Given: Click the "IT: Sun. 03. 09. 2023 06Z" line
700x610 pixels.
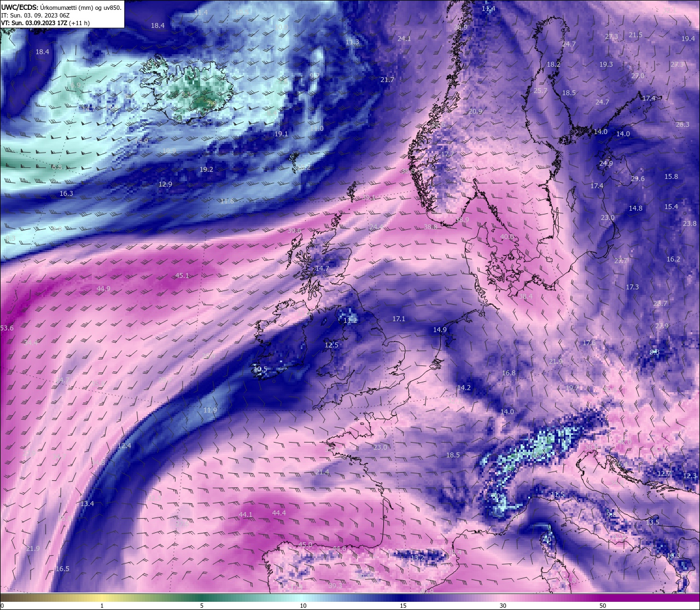Looking at the screenshot, I should click(x=34, y=15).
